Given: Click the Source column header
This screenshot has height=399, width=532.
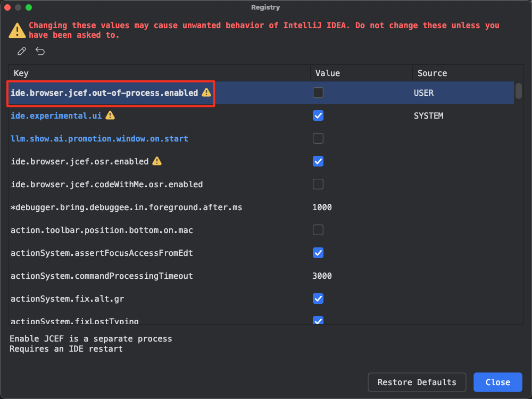Looking at the screenshot, I should [x=432, y=73].
